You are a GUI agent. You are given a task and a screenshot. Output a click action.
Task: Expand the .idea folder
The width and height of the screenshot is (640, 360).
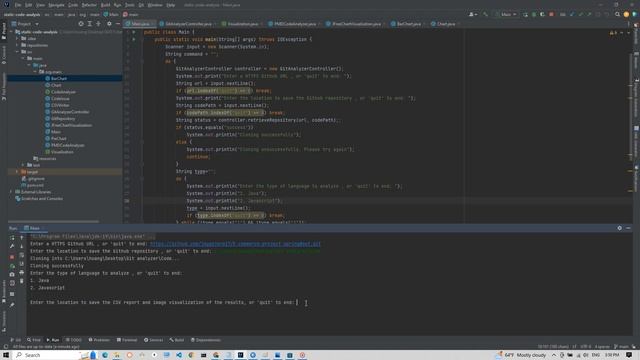point(17,38)
